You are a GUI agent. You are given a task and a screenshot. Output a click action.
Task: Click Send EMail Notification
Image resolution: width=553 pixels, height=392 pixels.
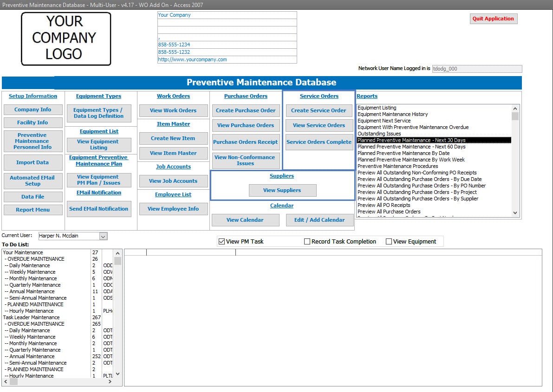coord(99,209)
